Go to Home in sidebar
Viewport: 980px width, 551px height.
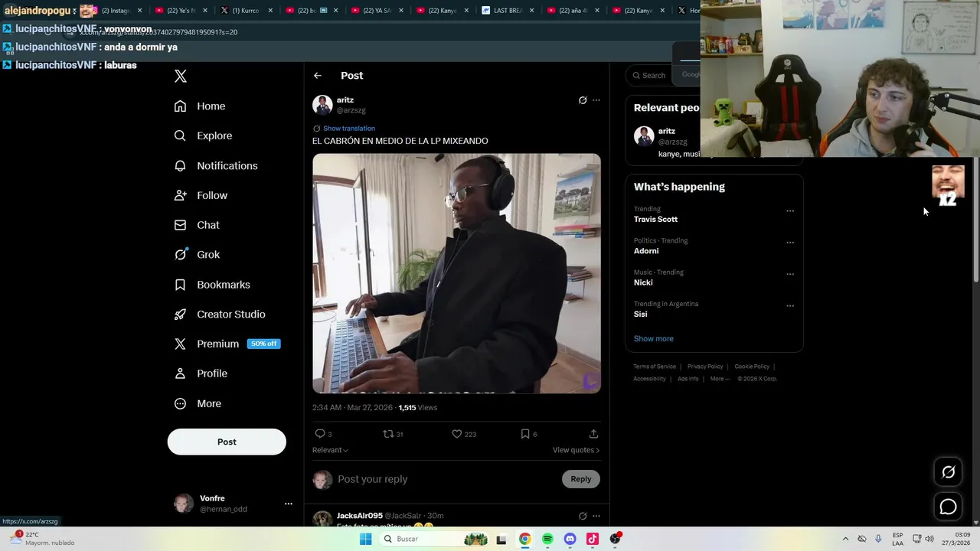pyautogui.click(x=200, y=106)
